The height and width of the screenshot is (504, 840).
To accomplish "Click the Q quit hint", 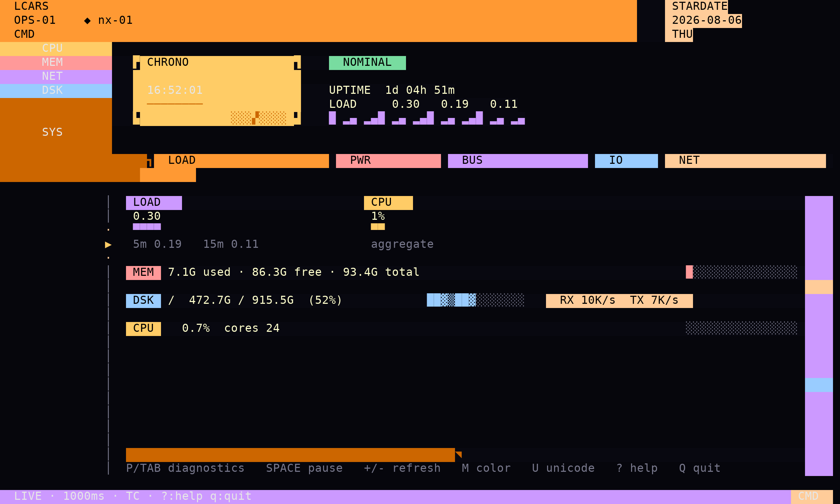I will point(700,468).
